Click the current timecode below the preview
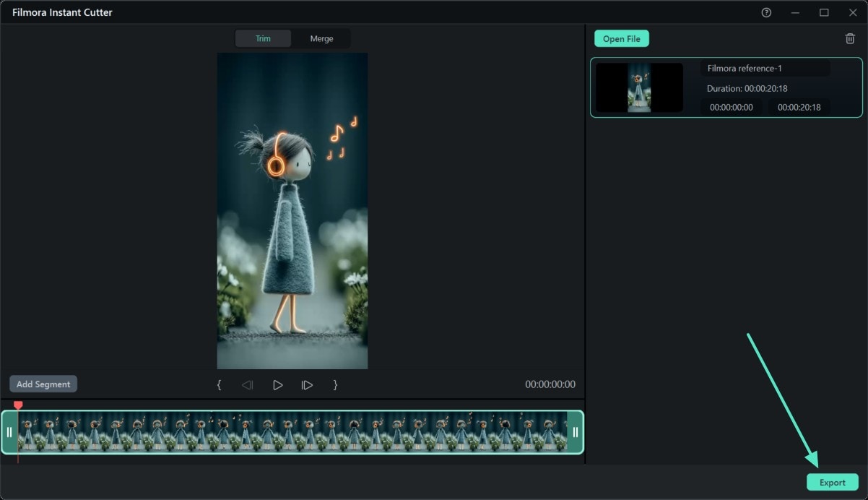The width and height of the screenshot is (868, 500). [550, 384]
